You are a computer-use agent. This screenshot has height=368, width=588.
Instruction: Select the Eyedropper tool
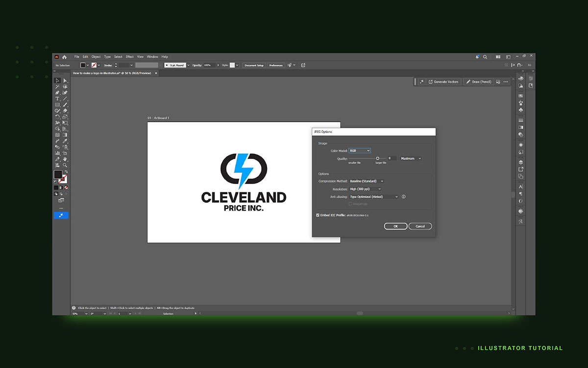pyautogui.click(x=65, y=141)
